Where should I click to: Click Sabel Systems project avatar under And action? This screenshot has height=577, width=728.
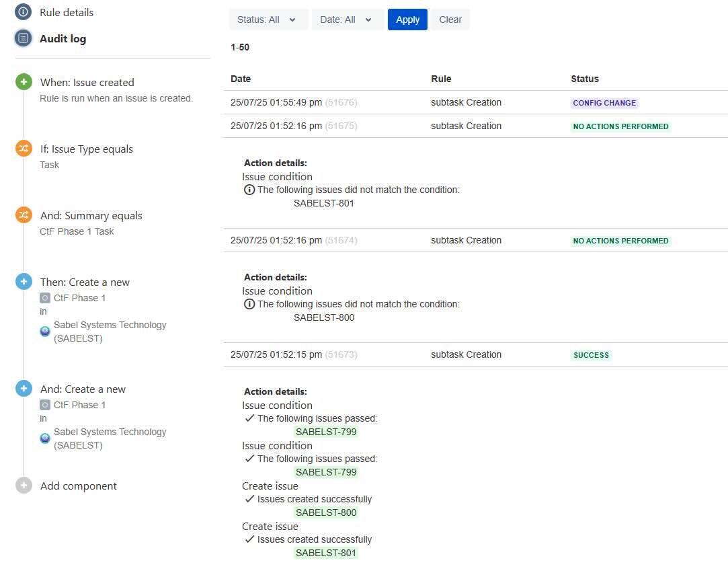pos(44,438)
